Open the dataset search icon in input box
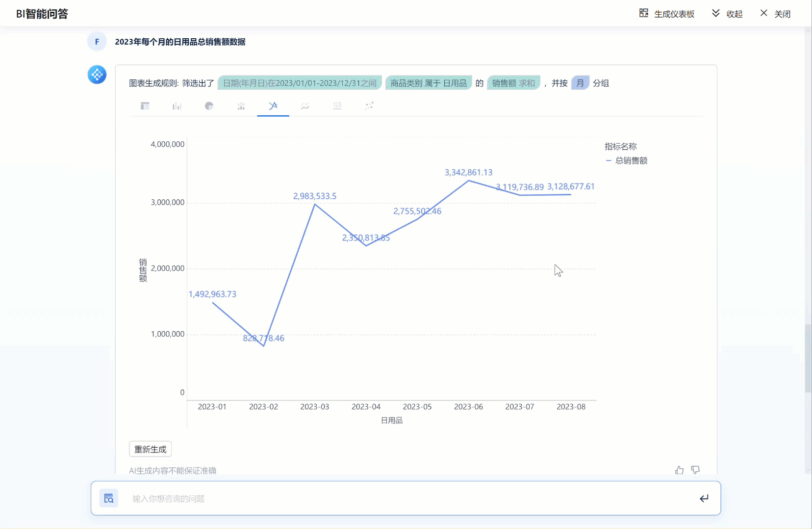Viewport: 812px width, 529px height. (109, 498)
